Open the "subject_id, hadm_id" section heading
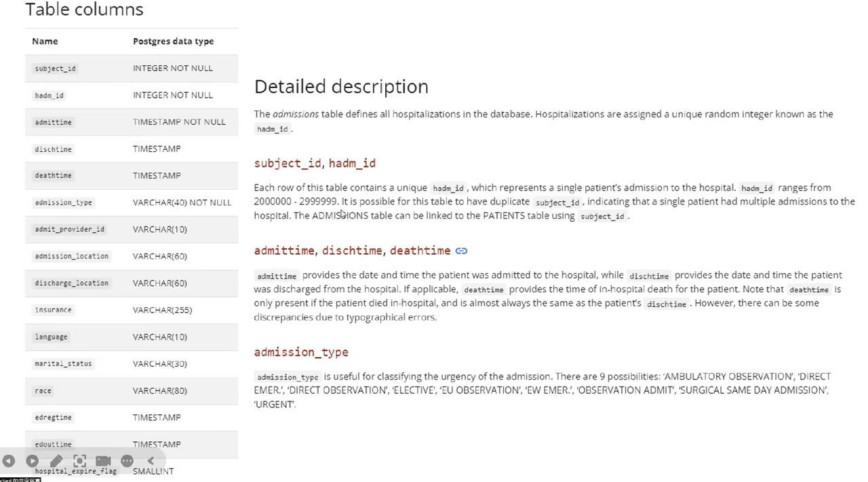868x482 pixels. (315, 163)
